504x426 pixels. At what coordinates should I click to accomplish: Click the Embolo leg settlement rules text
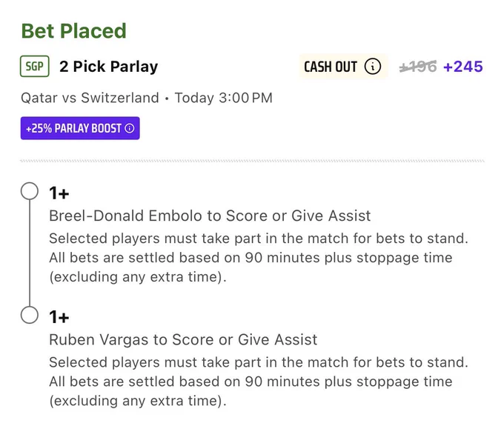pos(259,258)
